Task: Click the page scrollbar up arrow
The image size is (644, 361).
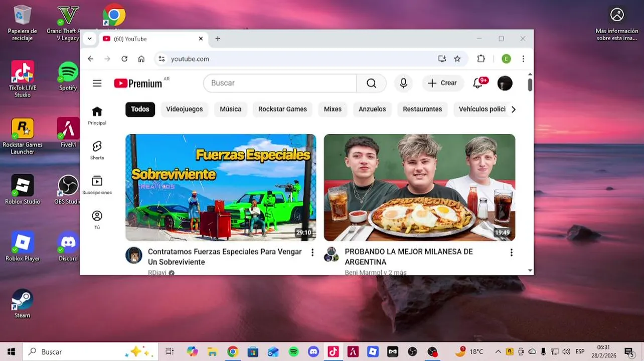Action: (530, 74)
